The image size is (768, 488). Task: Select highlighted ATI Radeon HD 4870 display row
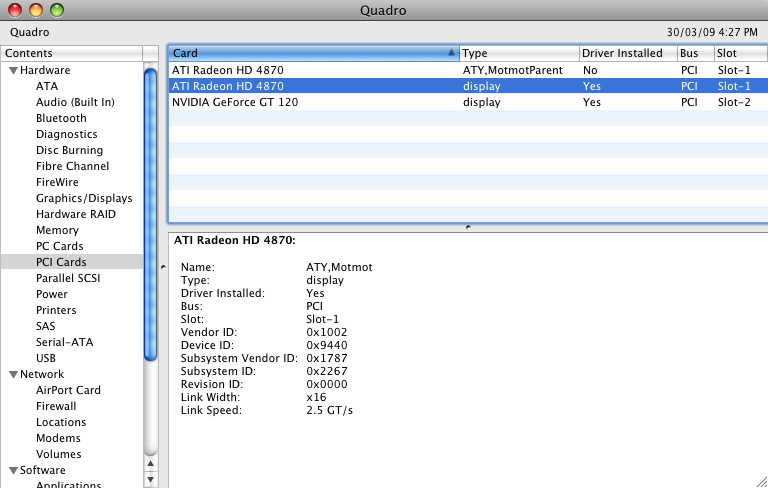pos(468,86)
